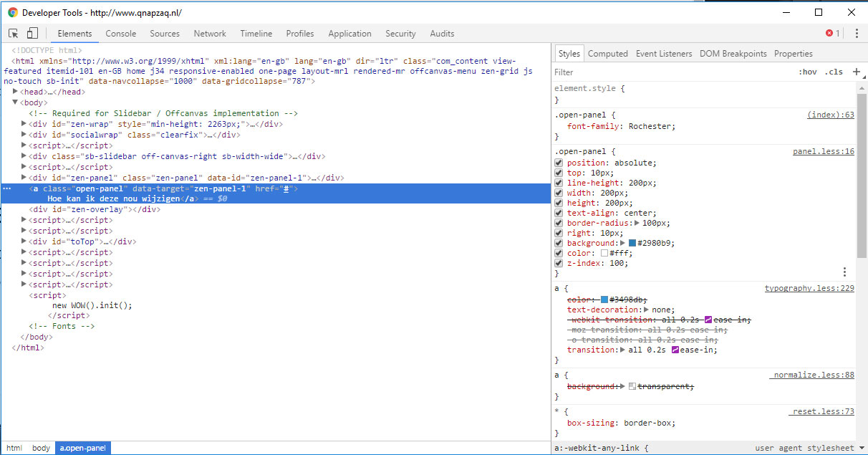Open the _normalize.less:88 source link
The width and height of the screenshot is (868, 455).
pyautogui.click(x=812, y=375)
